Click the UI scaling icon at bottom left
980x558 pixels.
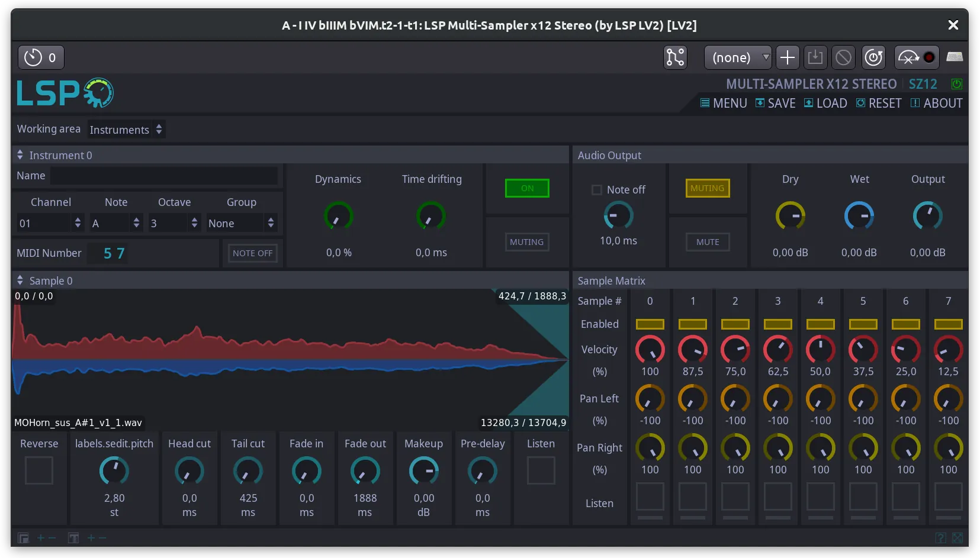pos(23,538)
